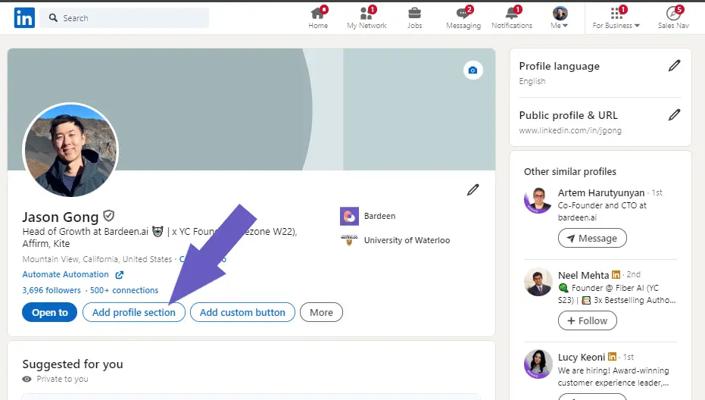Expand the For Business menu

(616, 18)
